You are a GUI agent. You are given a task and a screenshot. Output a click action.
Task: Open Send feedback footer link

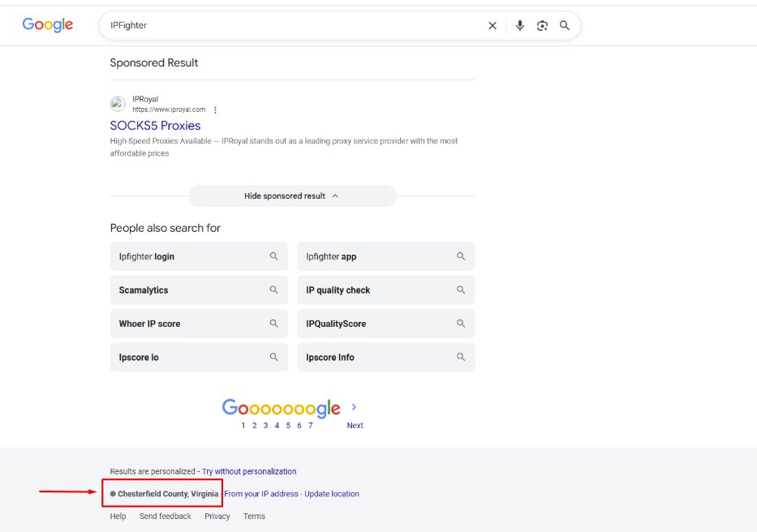tap(166, 516)
